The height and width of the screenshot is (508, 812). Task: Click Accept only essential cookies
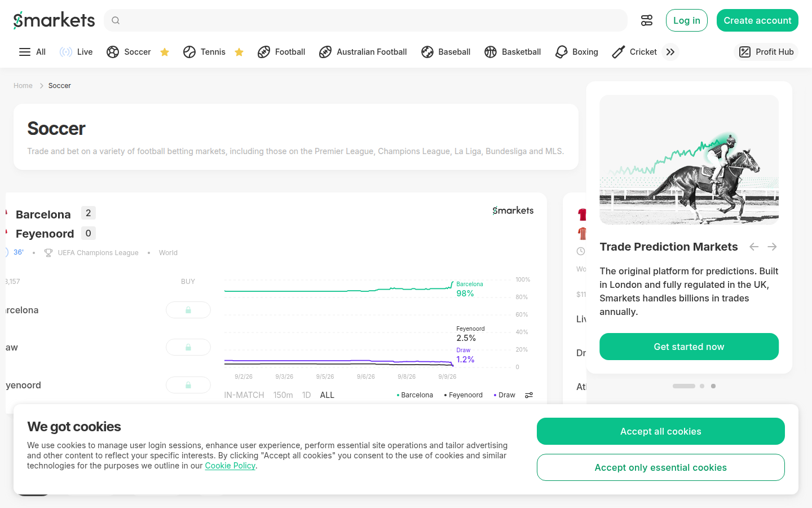[x=661, y=467]
